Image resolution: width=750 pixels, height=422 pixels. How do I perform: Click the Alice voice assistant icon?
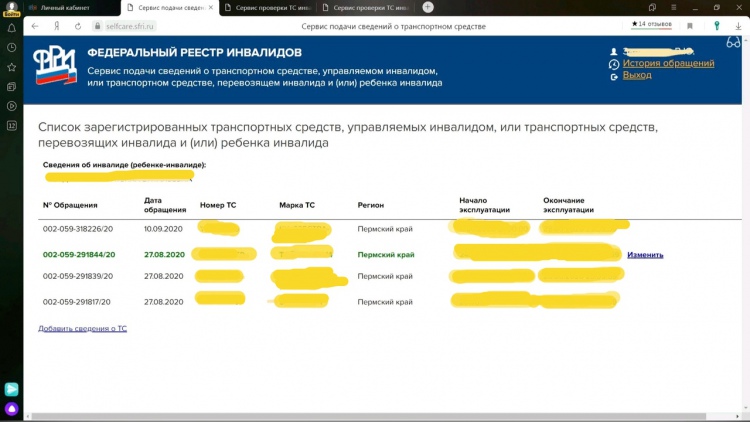point(12,409)
